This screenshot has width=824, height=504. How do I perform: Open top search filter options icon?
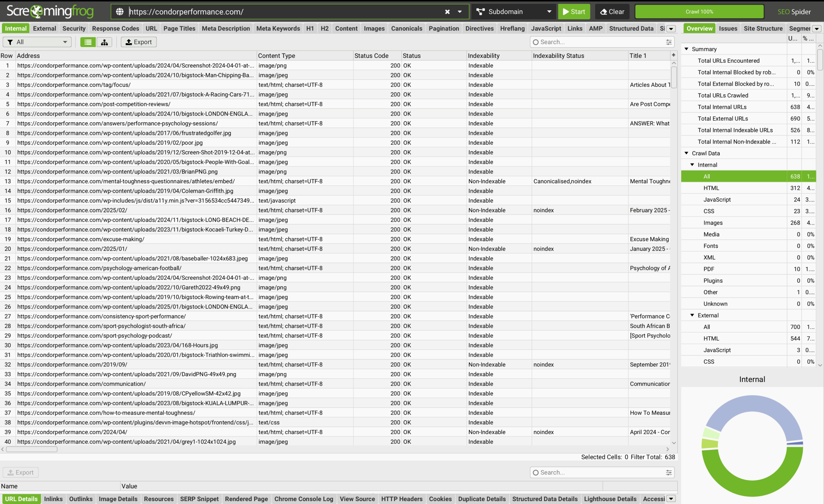[x=669, y=42]
